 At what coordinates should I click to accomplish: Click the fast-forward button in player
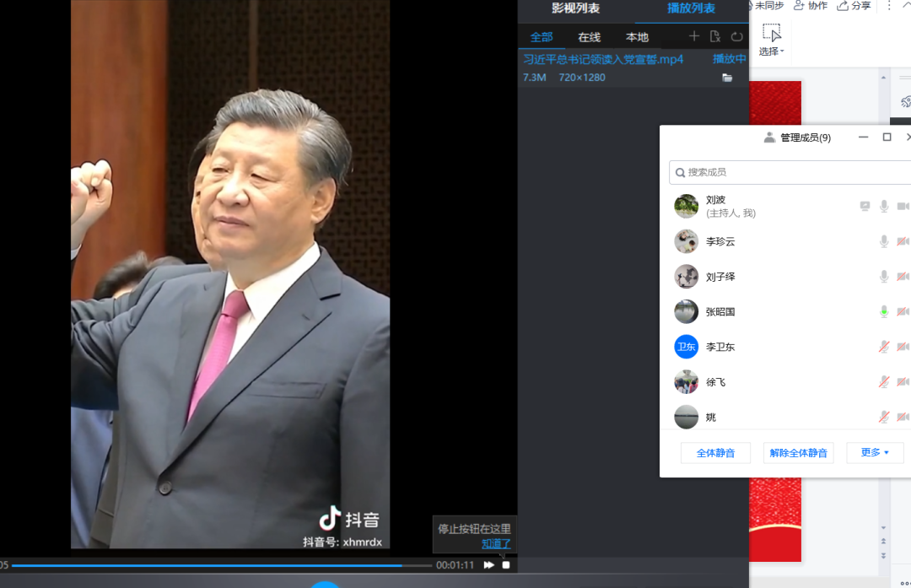488,565
